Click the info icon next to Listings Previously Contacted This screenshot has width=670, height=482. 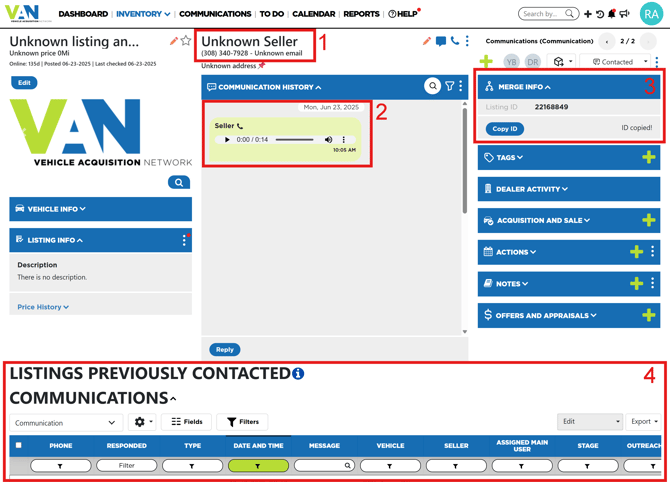298,374
